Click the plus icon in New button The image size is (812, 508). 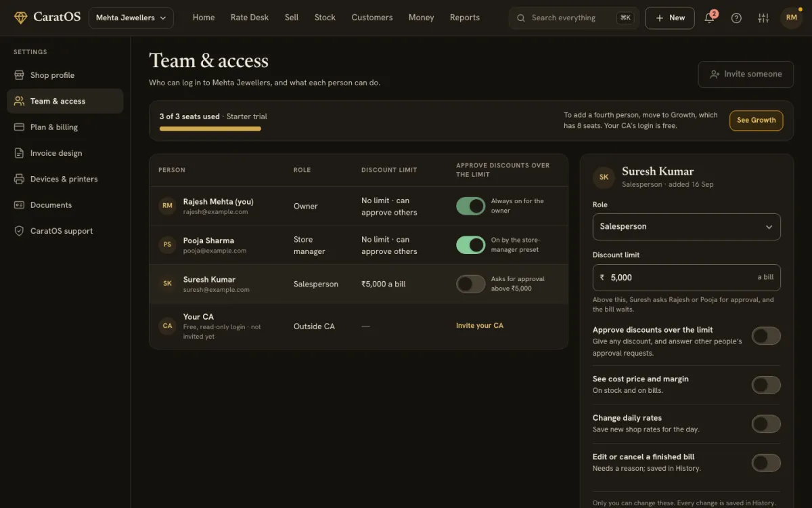659,18
